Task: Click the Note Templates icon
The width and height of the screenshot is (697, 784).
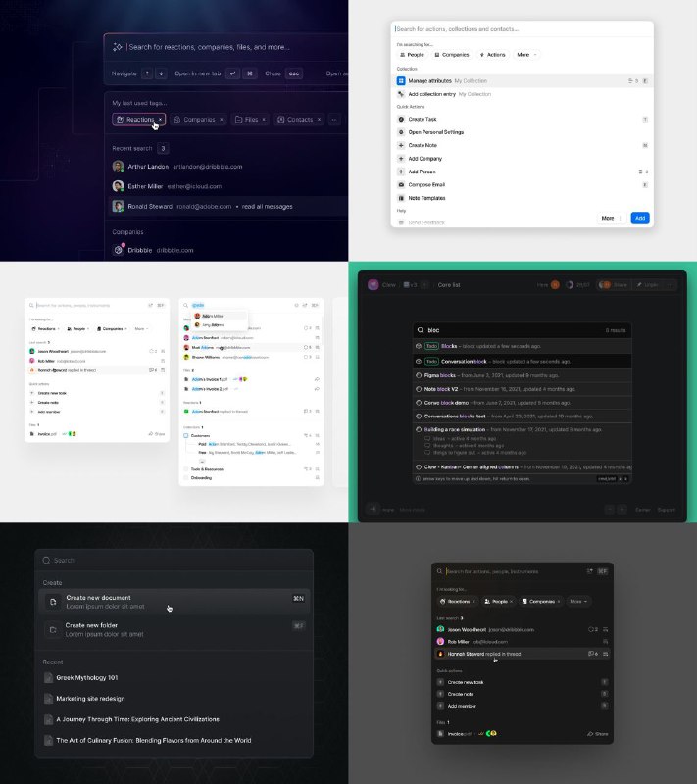Action: (x=401, y=198)
